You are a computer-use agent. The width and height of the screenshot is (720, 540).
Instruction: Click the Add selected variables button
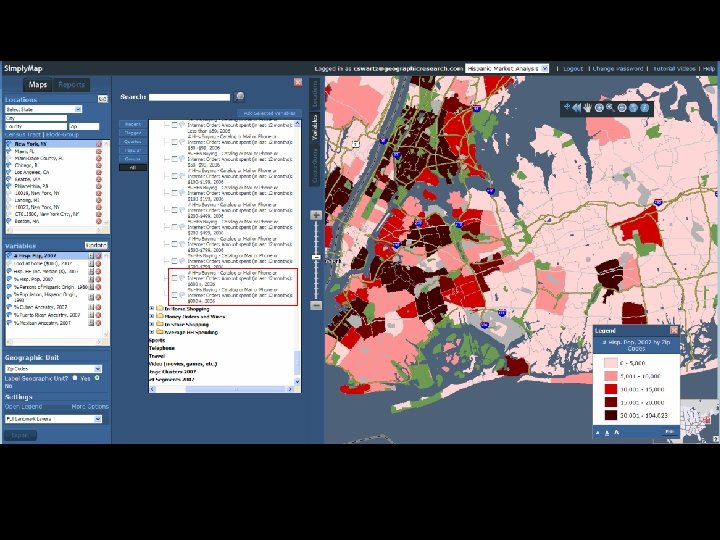(269, 113)
